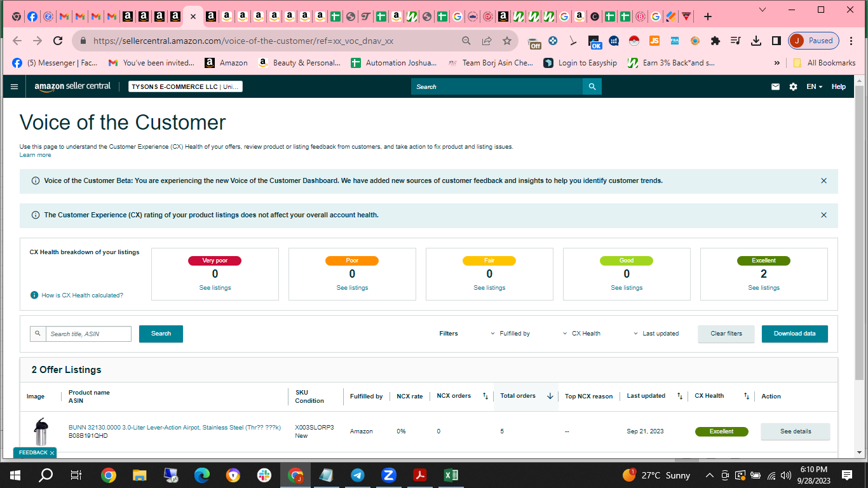Dismiss the Voice of the Customer Beta banner
The height and width of the screenshot is (488, 868).
click(824, 181)
